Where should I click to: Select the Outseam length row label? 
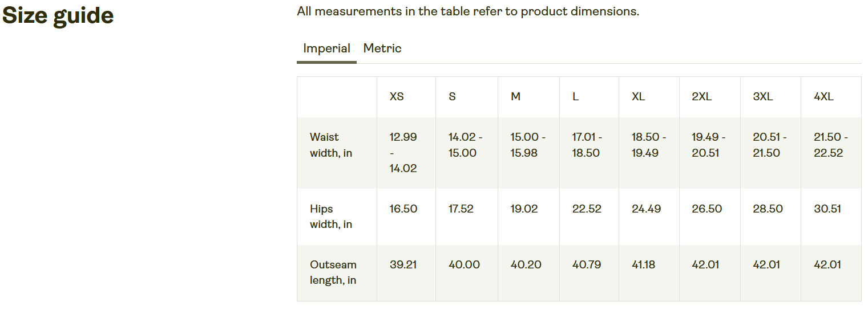click(333, 272)
